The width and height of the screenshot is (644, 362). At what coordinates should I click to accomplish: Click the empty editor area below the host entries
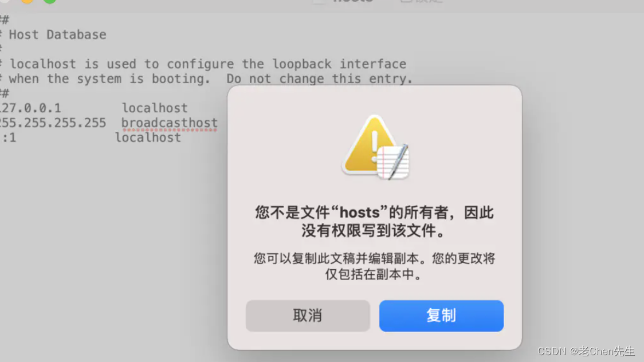(x=111, y=246)
